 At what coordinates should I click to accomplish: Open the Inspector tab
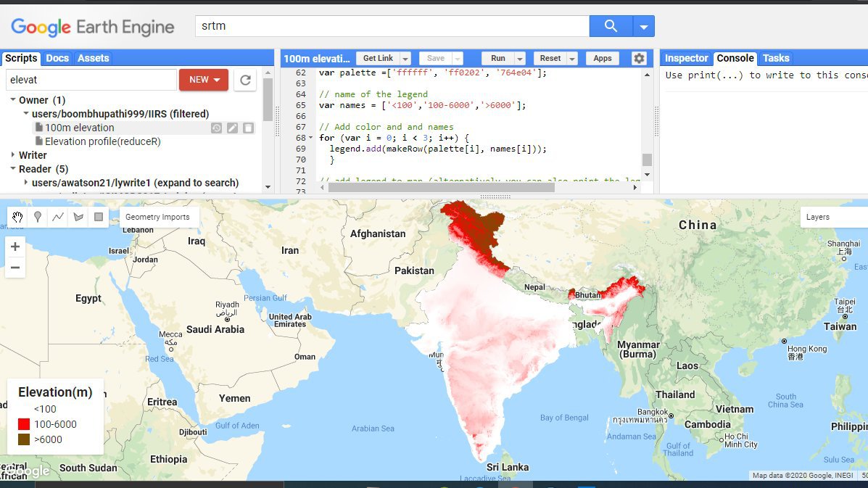click(x=686, y=58)
